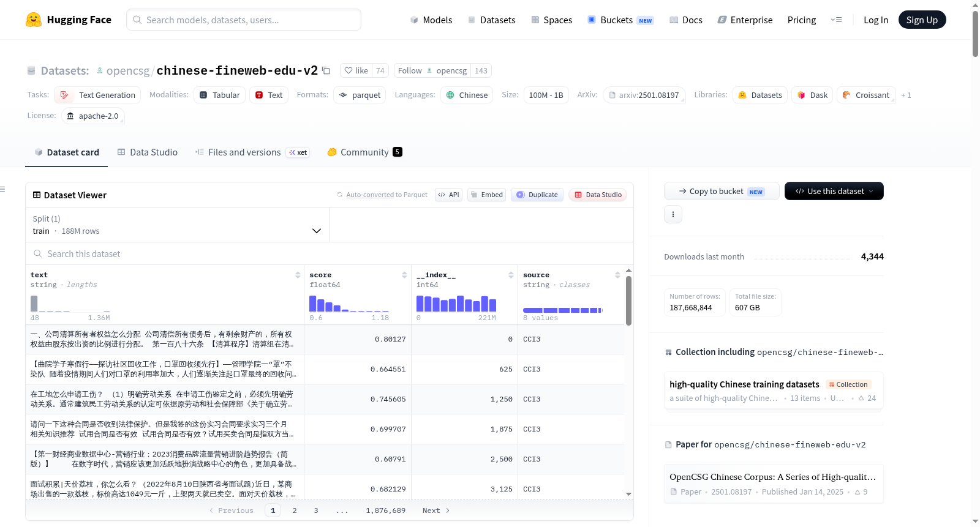The width and height of the screenshot is (980, 527).
Task: Click the 100M - 1B size tag
Action: [x=546, y=95]
